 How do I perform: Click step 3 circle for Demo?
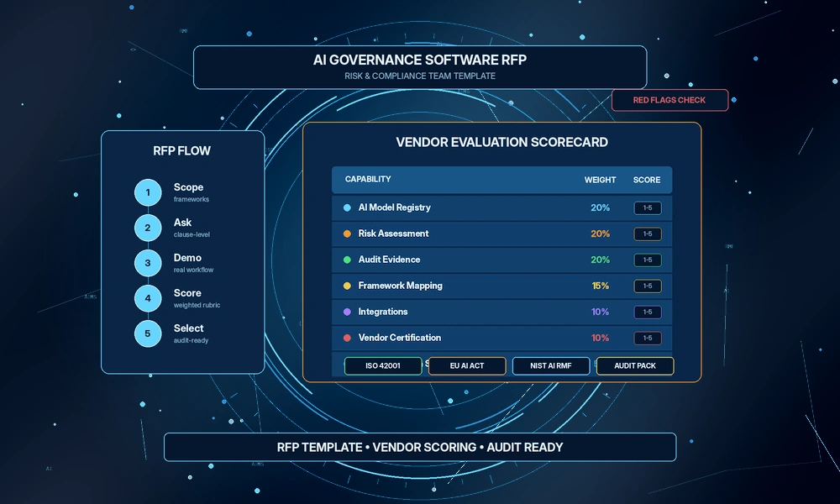tap(148, 263)
